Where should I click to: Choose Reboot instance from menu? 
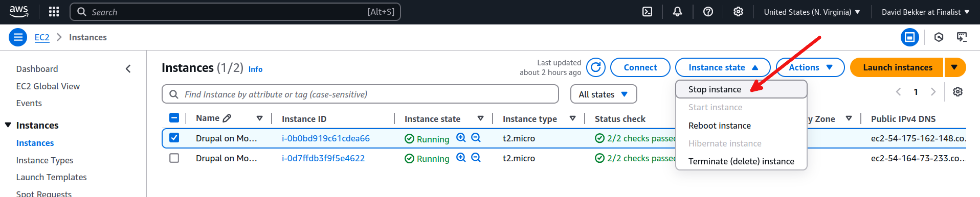741,126
